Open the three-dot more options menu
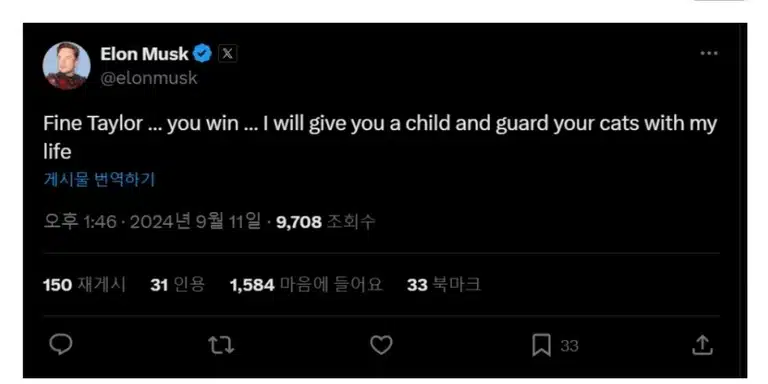 pyautogui.click(x=709, y=53)
